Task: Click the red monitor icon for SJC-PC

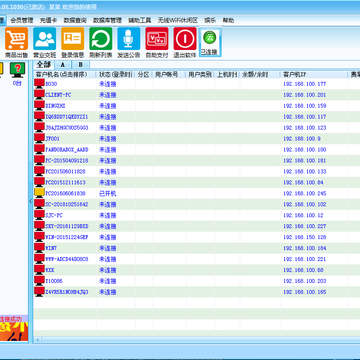Action: (39, 215)
